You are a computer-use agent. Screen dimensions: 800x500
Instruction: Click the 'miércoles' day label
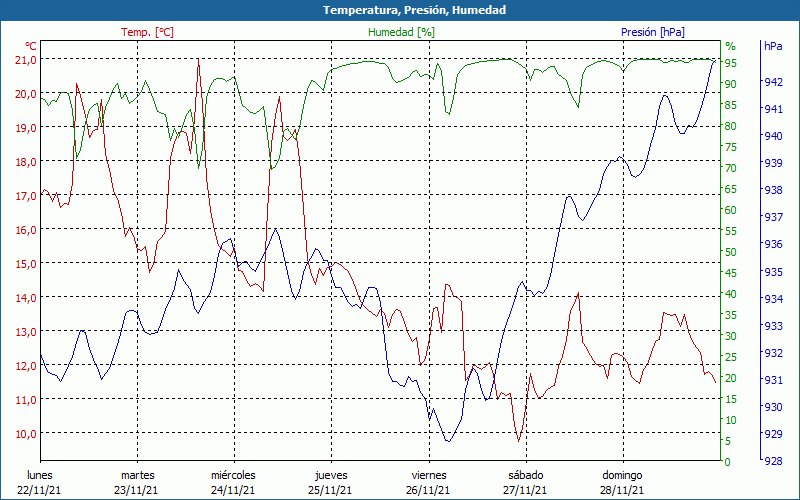point(233,475)
